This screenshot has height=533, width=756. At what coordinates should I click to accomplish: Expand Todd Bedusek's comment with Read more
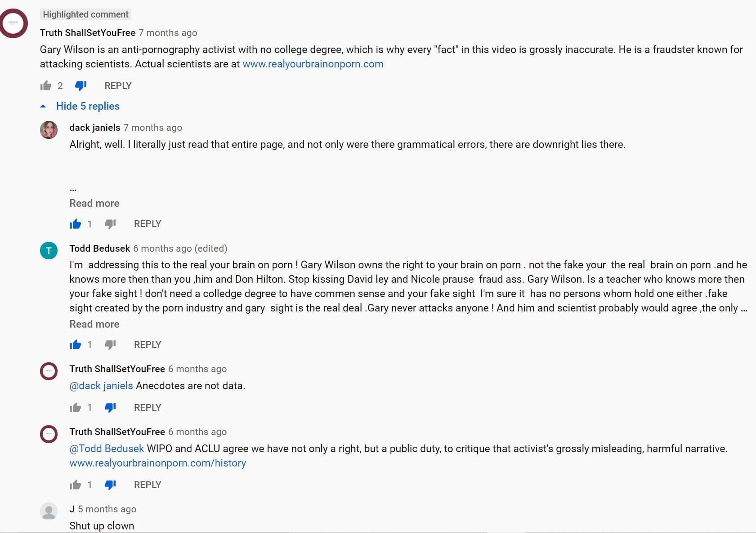(94, 324)
